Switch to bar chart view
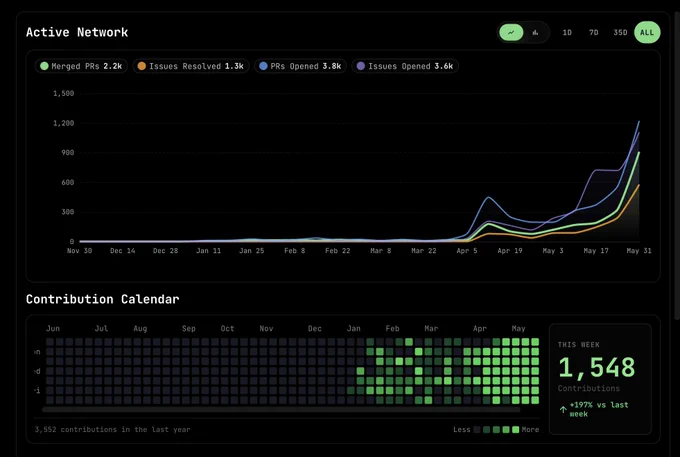The width and height of the screenshot is (680, 457). coord(536,33)
